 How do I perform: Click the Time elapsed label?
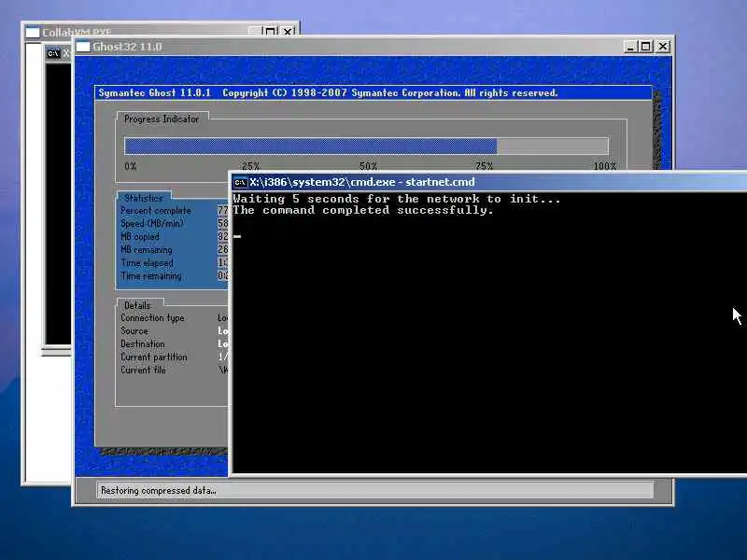[x=147, y=263]
